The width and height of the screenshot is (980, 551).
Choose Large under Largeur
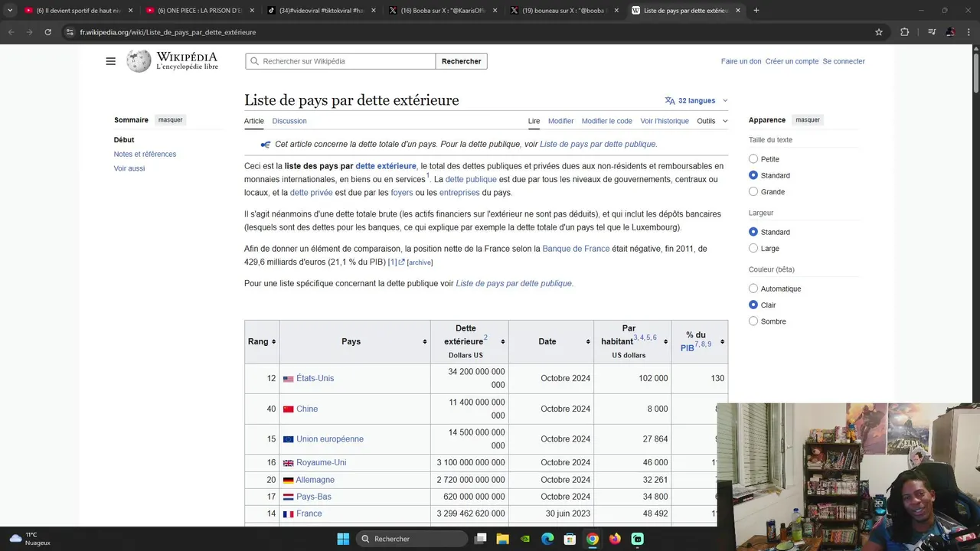click(753, 248)
